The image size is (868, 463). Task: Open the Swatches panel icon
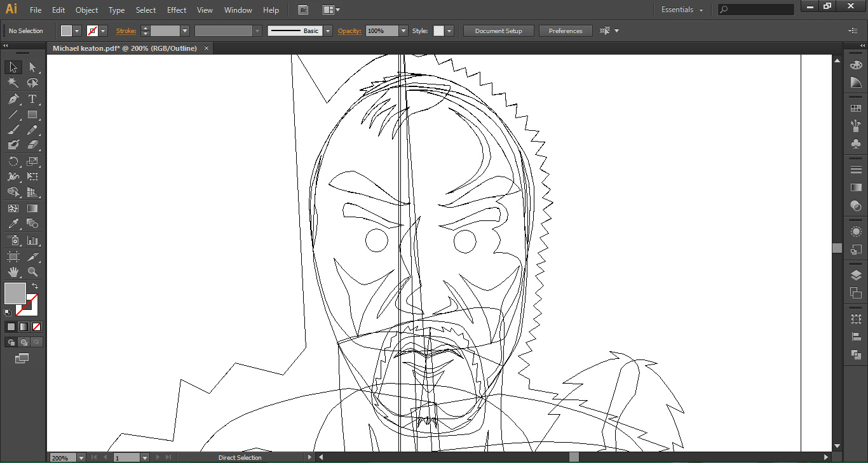856,109
